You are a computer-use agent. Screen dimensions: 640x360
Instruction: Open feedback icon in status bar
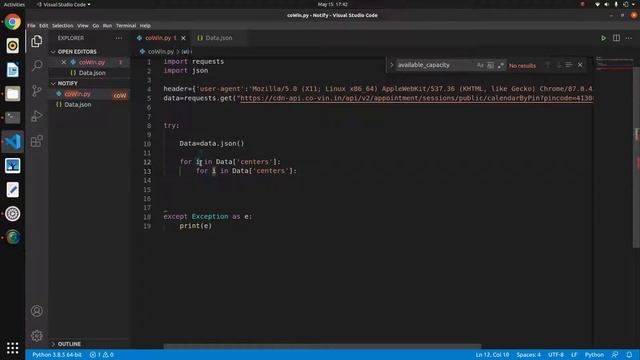pyautogui.click(x=615, y=355)
